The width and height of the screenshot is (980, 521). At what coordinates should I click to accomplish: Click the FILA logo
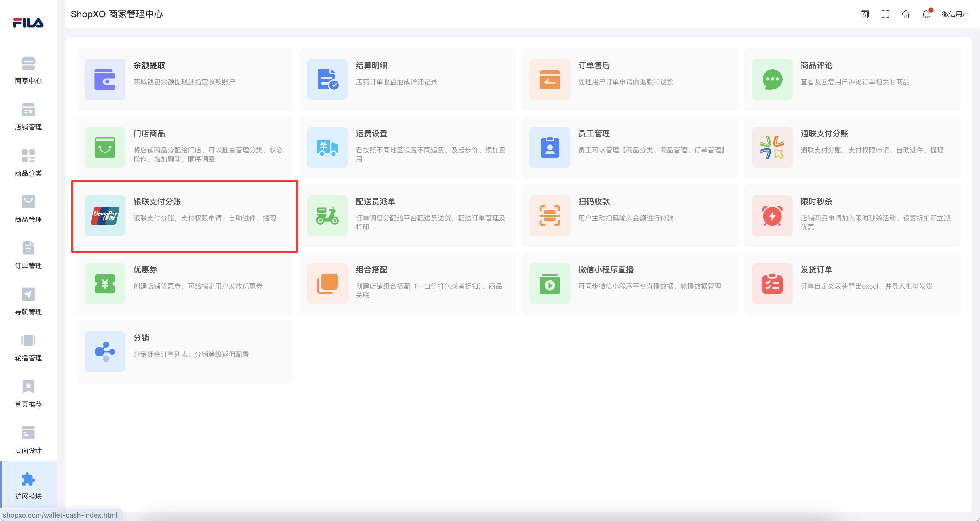(x=28, y=23)
